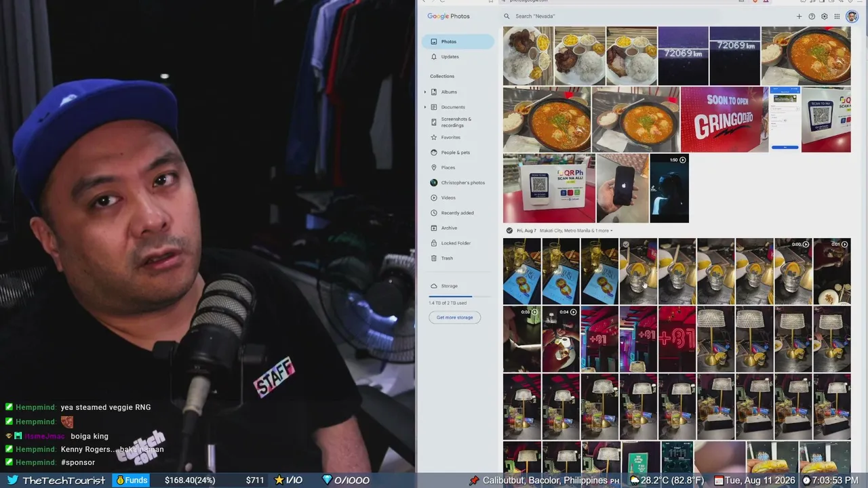
Task: Click the Fri, Aug 7 date heading
Action: (526, 231)
